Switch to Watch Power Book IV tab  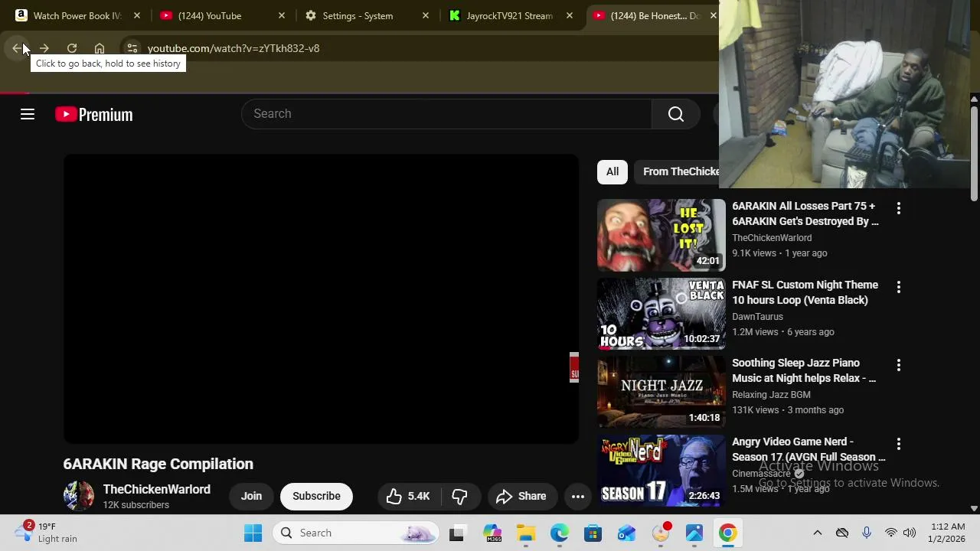point(77,15)
